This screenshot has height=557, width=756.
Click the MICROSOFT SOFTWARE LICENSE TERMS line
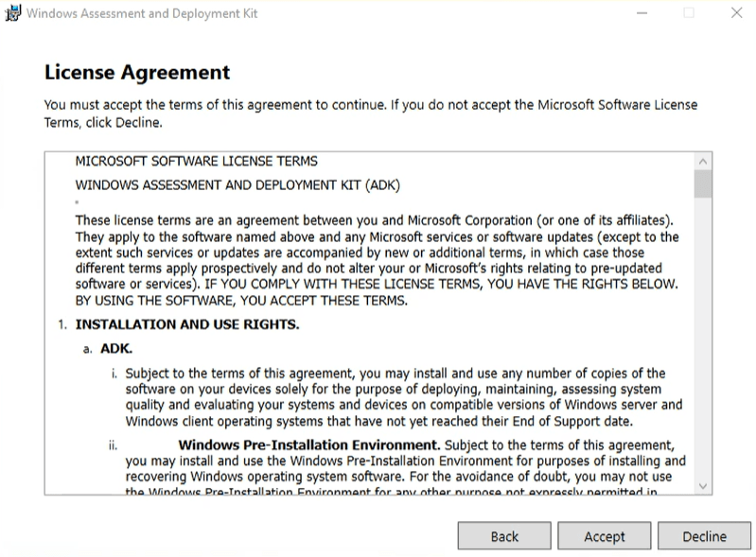[196, 161]
